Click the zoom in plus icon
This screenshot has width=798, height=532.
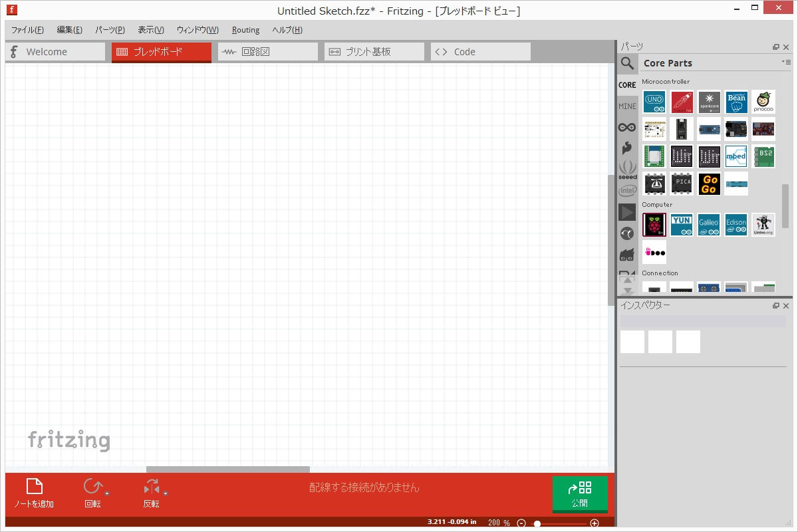(595, 523)
